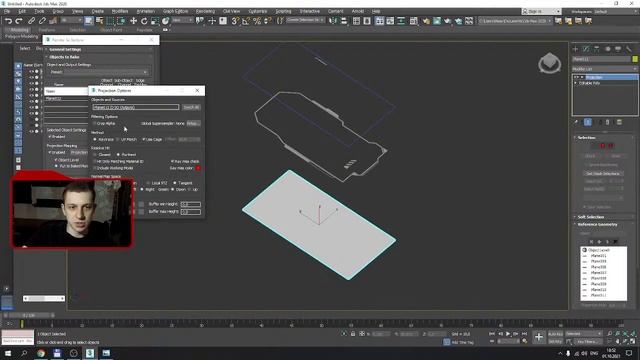
Task: Open the Modifiers menu
Action: pos(120,11)
